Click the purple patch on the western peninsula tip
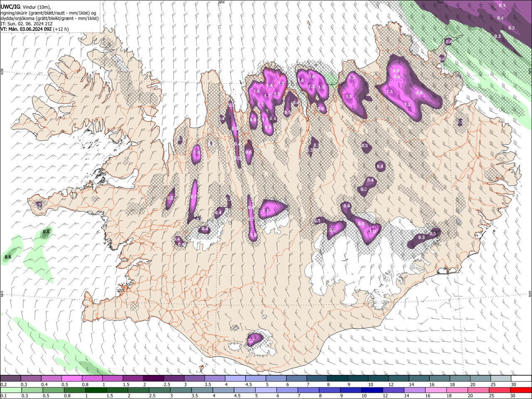This screenshot has width=532, height=399. pos(38,204)
